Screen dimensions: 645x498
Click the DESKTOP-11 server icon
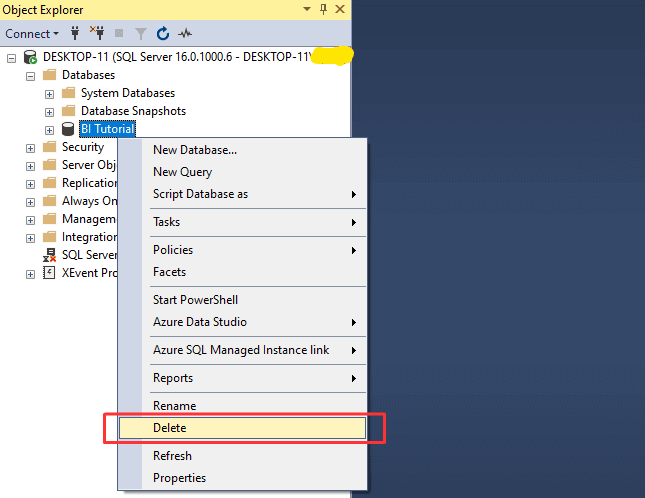pos(30,57)
